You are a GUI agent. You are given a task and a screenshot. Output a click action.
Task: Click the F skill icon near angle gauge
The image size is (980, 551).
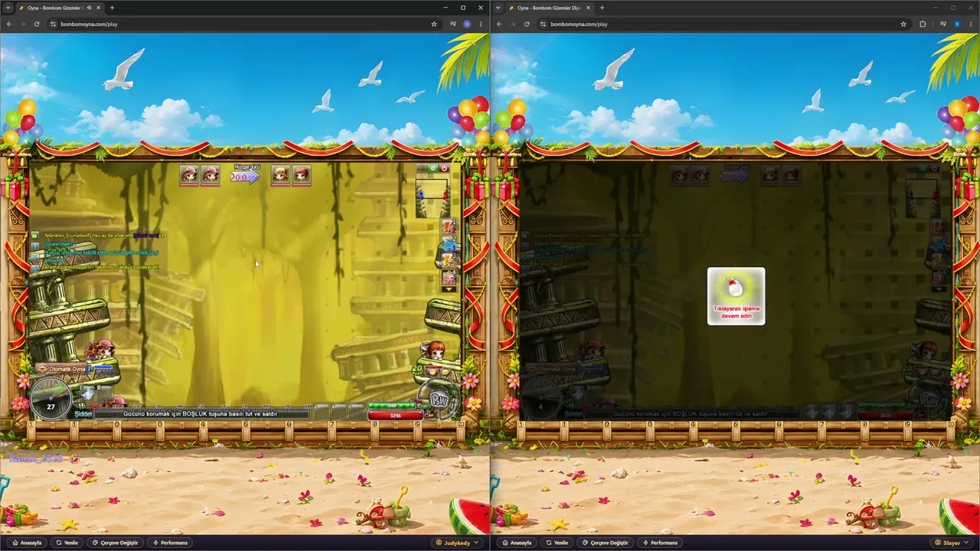pyautogui.click(x=87, y=393)
